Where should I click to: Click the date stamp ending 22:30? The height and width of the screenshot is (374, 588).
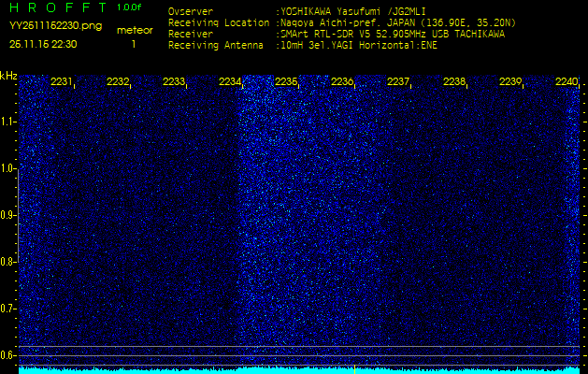point(43,44)
